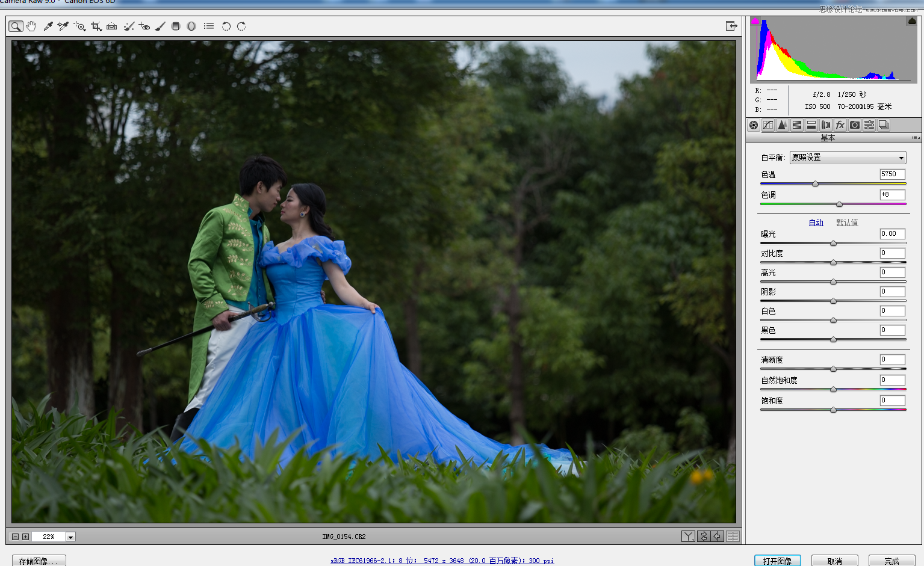Select the White Balance eyedropper tool
The width and height of the screenshot is (924, 566).
click(48, 26)
